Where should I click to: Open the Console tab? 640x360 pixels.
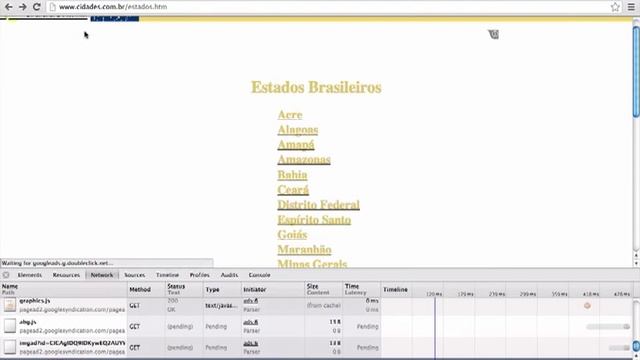(260, 275)
